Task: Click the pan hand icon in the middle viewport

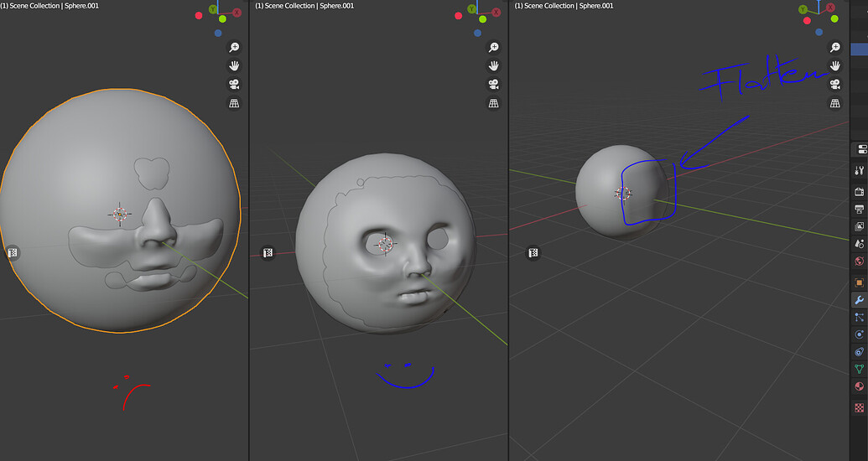Action: [493, 66]
